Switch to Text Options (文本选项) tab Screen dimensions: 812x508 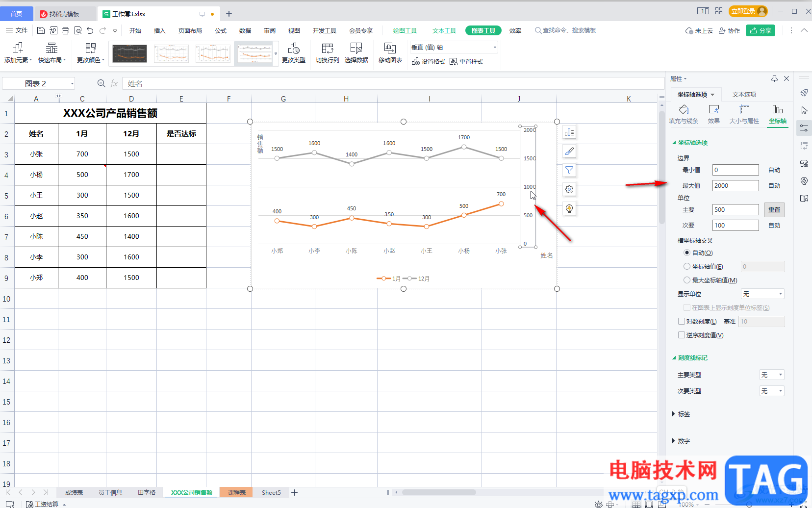(744, 95)
